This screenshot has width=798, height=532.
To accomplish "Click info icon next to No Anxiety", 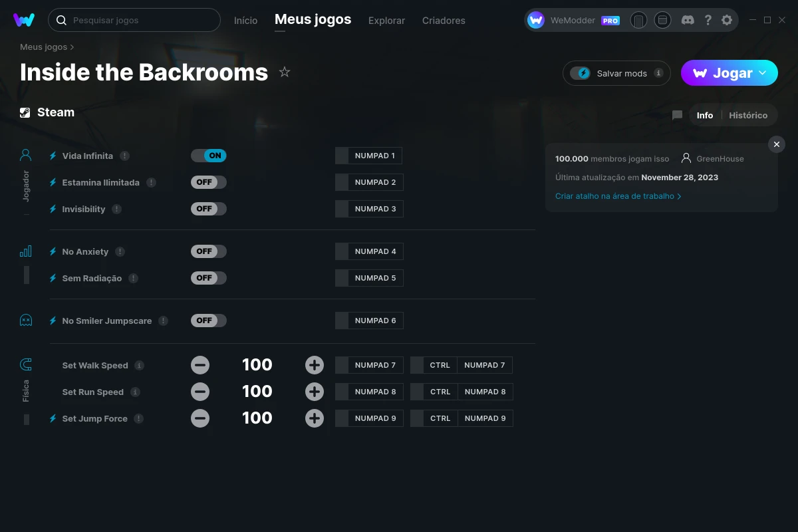I will click(120, 251).
